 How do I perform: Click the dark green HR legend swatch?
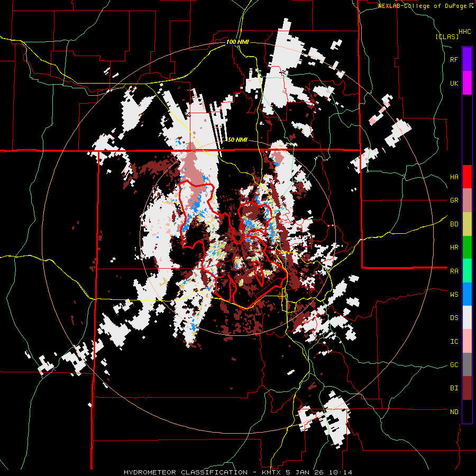pos(467,247)
